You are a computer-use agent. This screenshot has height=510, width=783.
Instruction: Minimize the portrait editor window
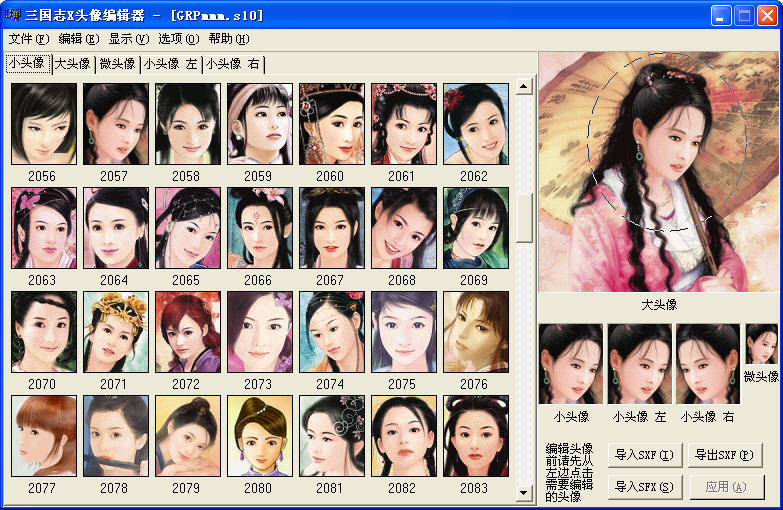[720, 15]
